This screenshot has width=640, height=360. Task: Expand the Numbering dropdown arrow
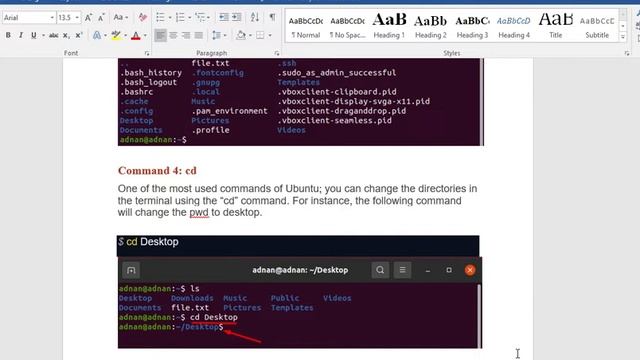pyautogui.click(x=189, y=18)
